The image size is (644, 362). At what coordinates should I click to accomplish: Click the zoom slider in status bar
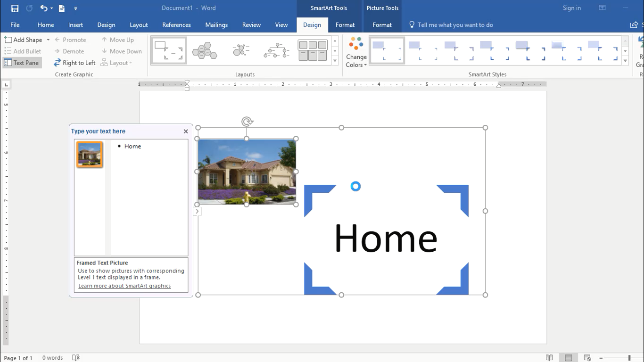click(x=629, y=358)
